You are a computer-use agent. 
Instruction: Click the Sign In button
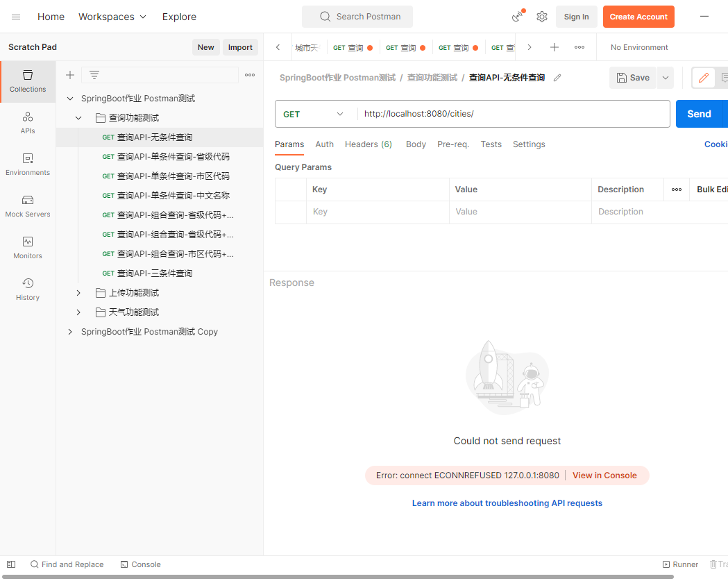tap(576, 17)
